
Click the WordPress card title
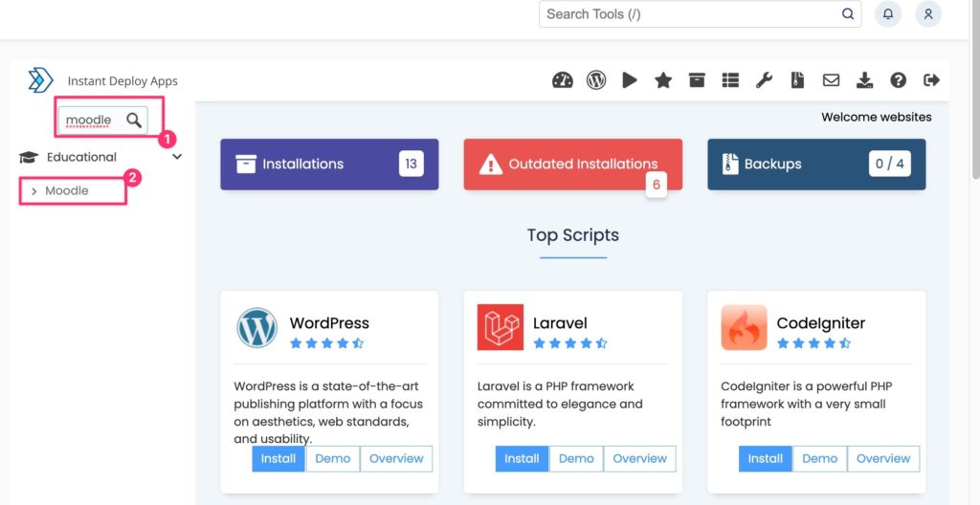pos(329,323)
